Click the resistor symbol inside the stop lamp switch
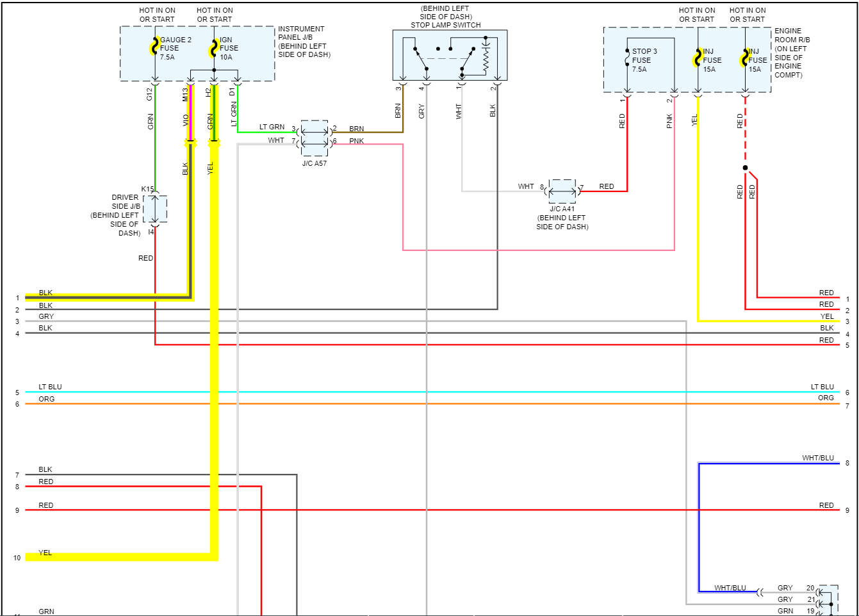The image size is (859, 616). 486,60
